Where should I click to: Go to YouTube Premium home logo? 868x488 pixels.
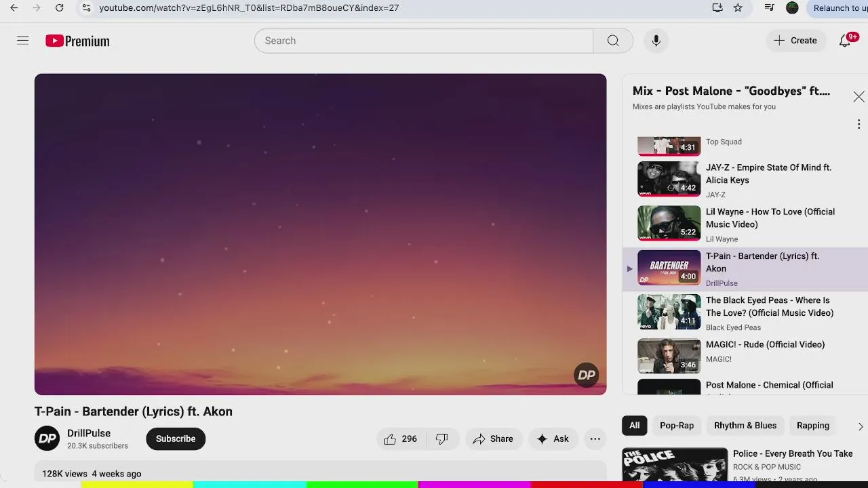(77, 41)
